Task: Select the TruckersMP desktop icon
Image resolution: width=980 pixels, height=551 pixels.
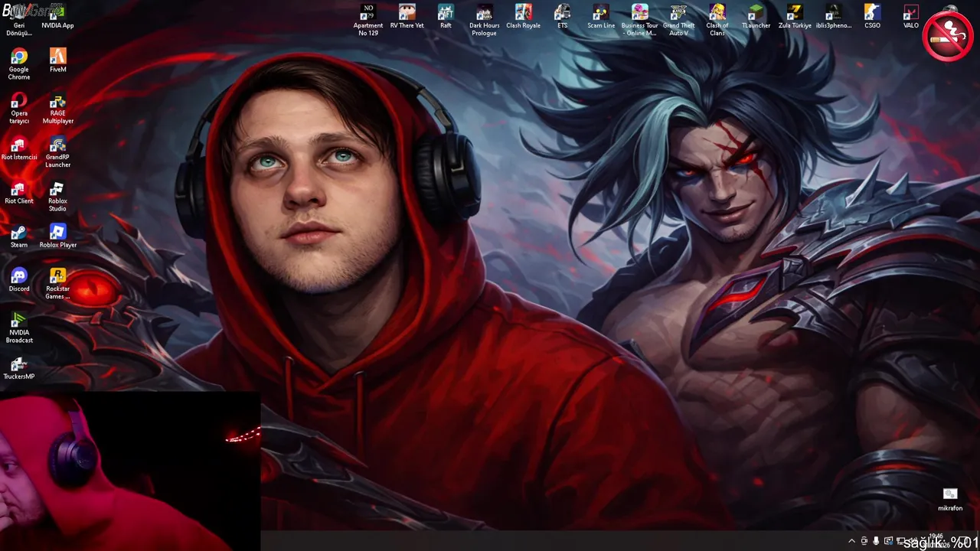Action: click(x=19, y=368)
